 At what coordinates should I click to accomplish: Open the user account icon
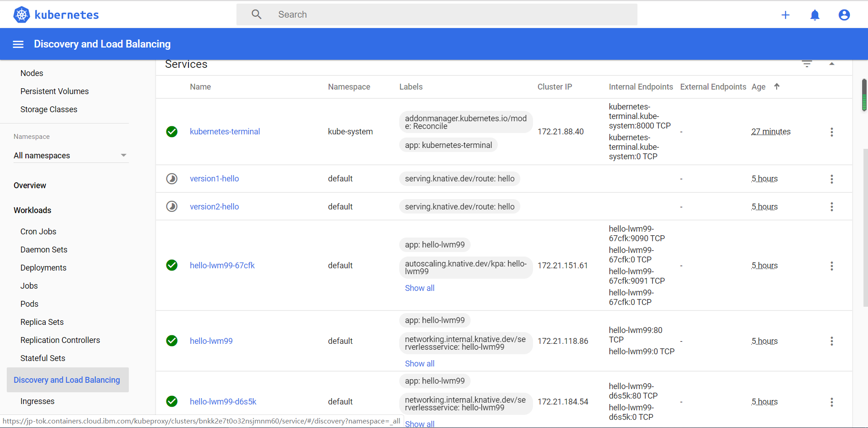[844, 15]
